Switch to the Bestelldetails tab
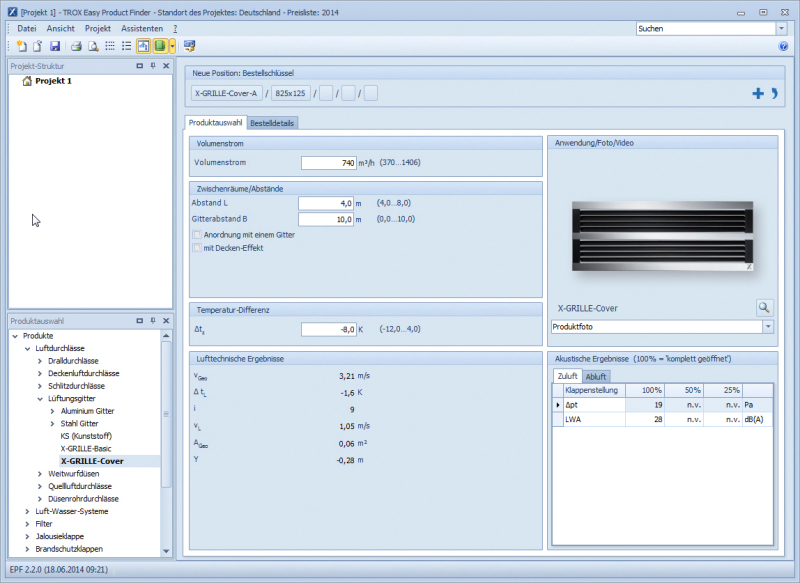 [x=272, y=123]
